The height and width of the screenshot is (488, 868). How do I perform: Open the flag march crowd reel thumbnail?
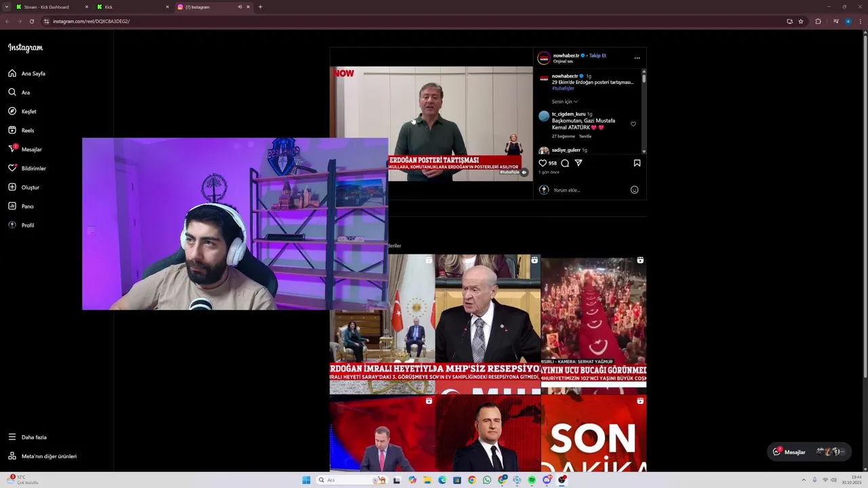pos(593,324)
